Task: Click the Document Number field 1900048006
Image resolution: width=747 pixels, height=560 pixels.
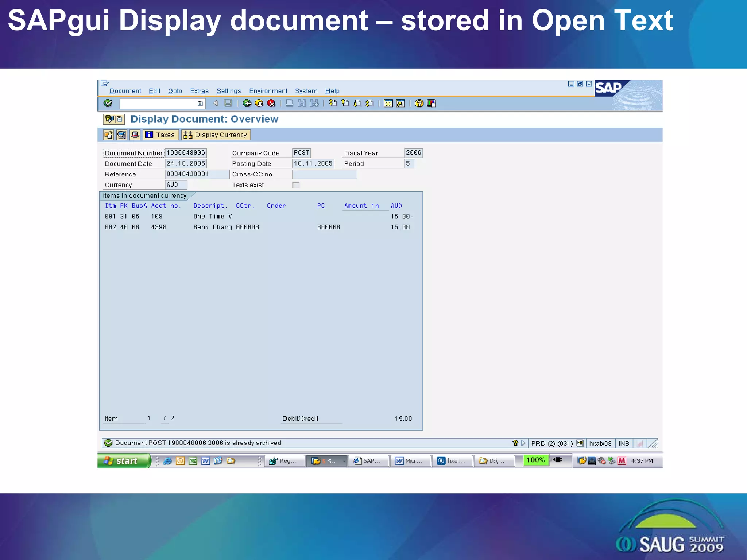Action: [x=186, y=153]
